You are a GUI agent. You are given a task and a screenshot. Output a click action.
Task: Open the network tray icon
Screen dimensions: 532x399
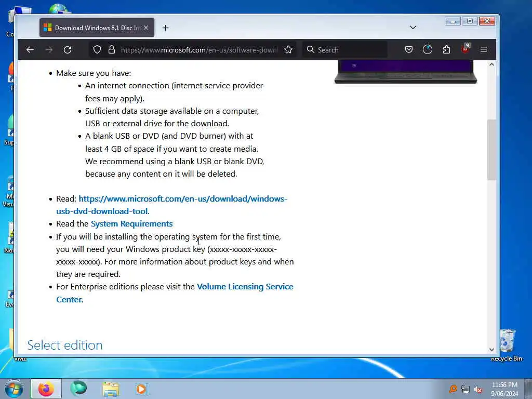coord(465,390)
